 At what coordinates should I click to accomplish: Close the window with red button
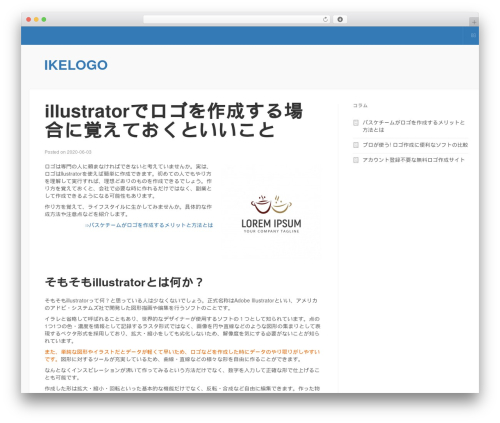tap(29, 19)
